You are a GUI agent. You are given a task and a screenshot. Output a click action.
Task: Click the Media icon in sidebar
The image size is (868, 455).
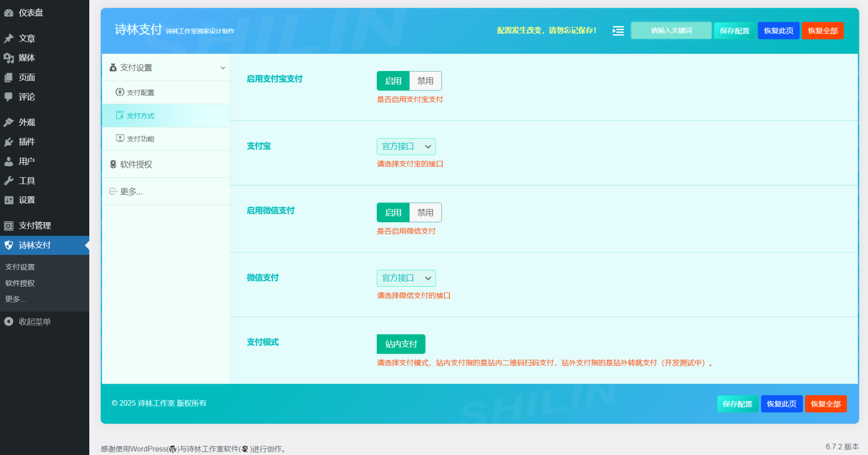(9, 58)
